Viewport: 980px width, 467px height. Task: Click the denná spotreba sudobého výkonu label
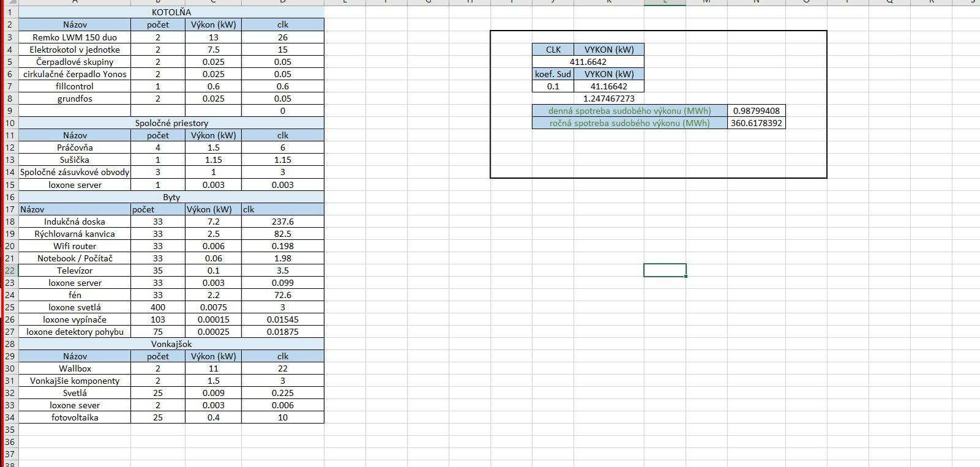pyautogui.click(x=630, y=111)
